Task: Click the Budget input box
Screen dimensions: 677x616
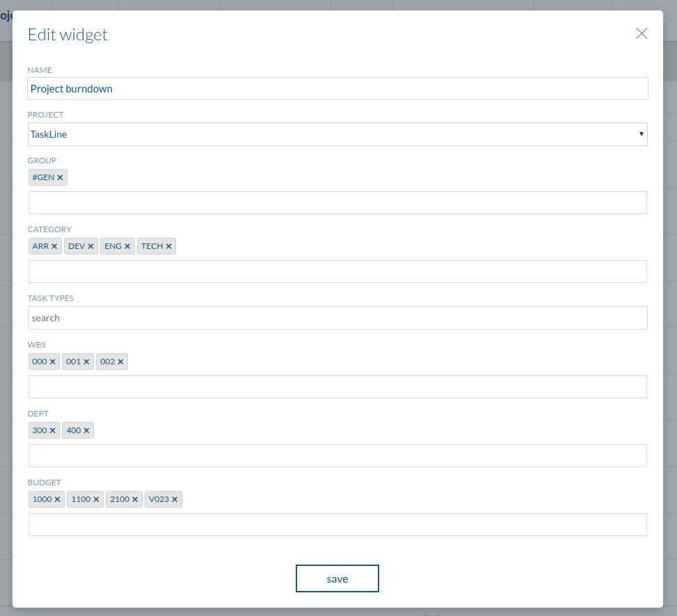Action: pos(337,525)
